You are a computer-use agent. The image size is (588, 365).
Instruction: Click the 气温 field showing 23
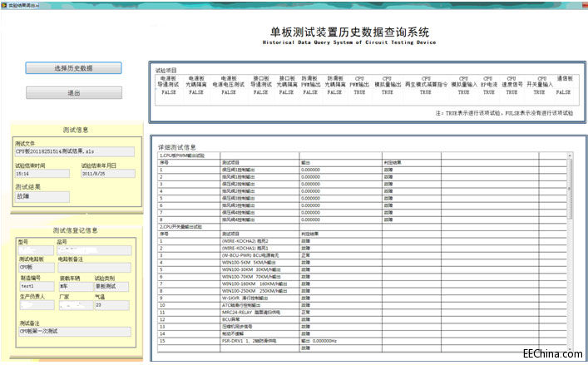click(x=111, y=305)
